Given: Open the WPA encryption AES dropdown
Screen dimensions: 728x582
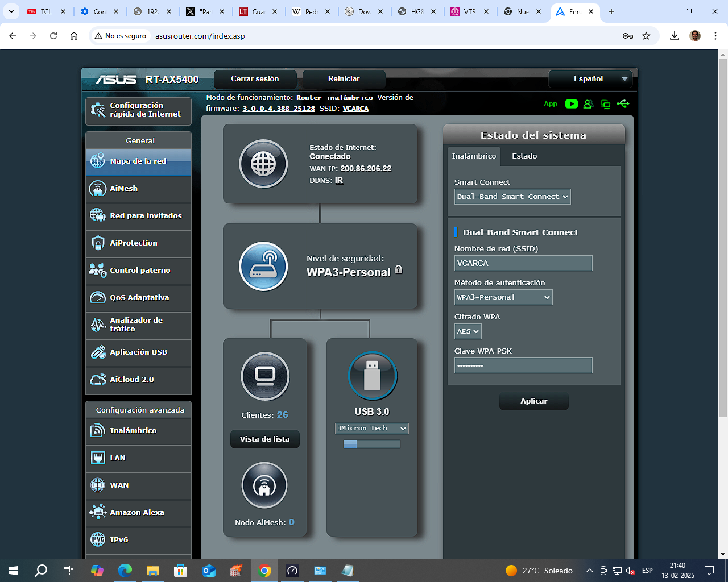Looking at the screenshot, I should pyautogui.click(x=468, y=331).
